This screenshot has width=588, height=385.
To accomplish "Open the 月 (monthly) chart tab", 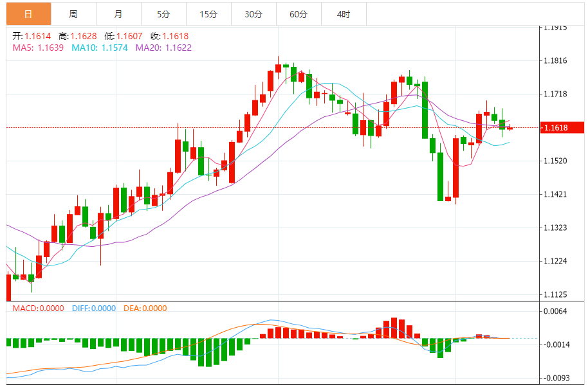I will (x=118, y=14).
